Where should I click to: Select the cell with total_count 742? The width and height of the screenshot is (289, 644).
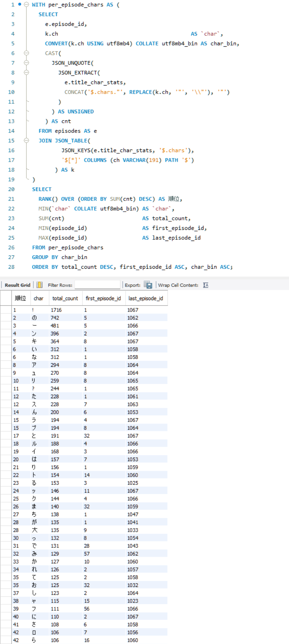(55, 318)
